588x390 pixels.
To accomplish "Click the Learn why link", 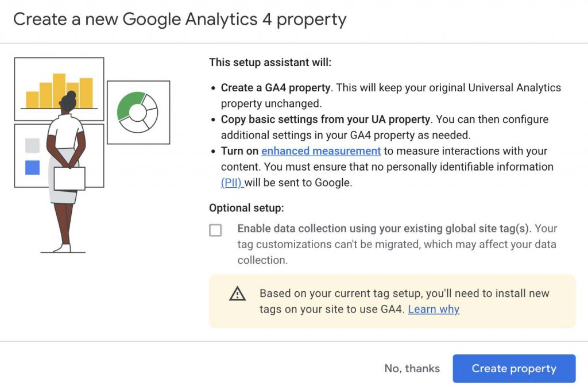I will tap(434, 310).
